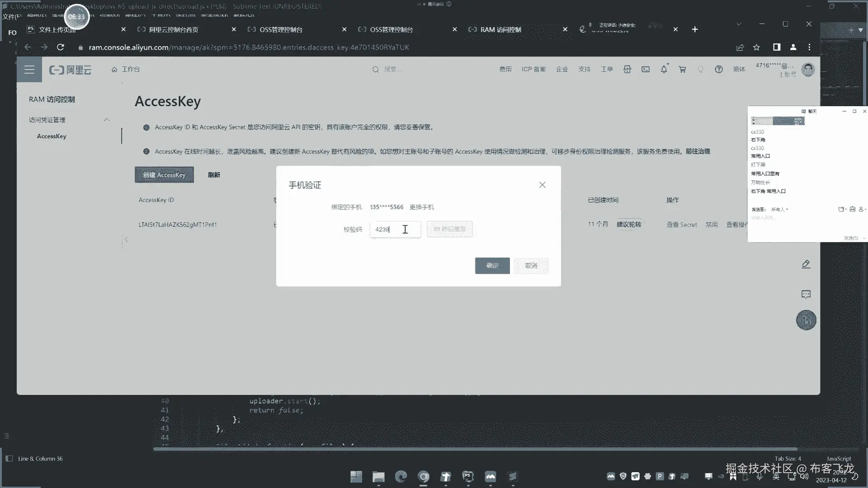The height and width of the screenshot is (488, 868).
Task: Open the hamburger navigation menu
Action: [x=29, y=70]
